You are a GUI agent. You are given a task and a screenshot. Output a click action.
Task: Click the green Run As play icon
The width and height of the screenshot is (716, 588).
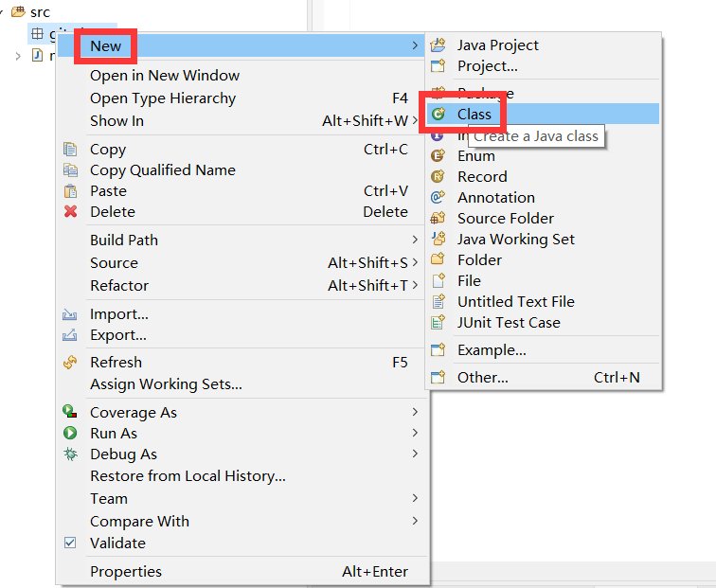point(70,433)
